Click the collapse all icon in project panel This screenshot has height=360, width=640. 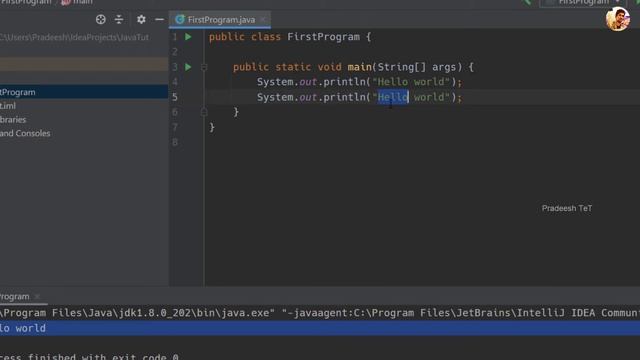pyautogui.click(x=119, y=19)
